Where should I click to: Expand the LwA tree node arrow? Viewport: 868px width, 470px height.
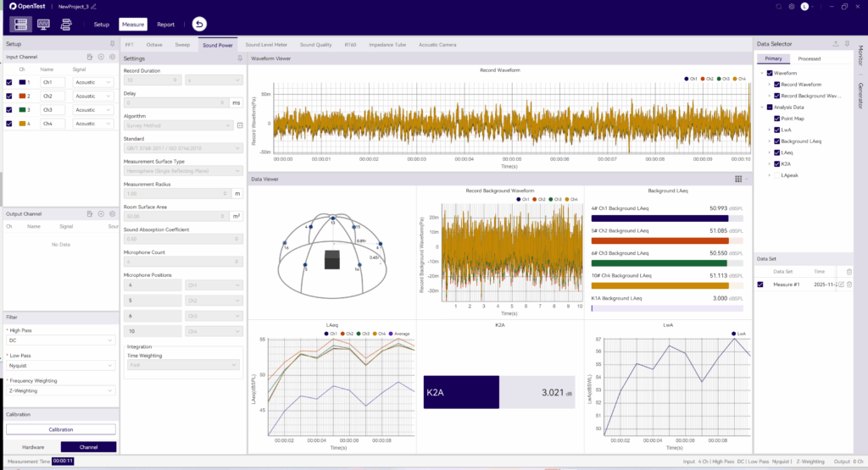point(769,130)
